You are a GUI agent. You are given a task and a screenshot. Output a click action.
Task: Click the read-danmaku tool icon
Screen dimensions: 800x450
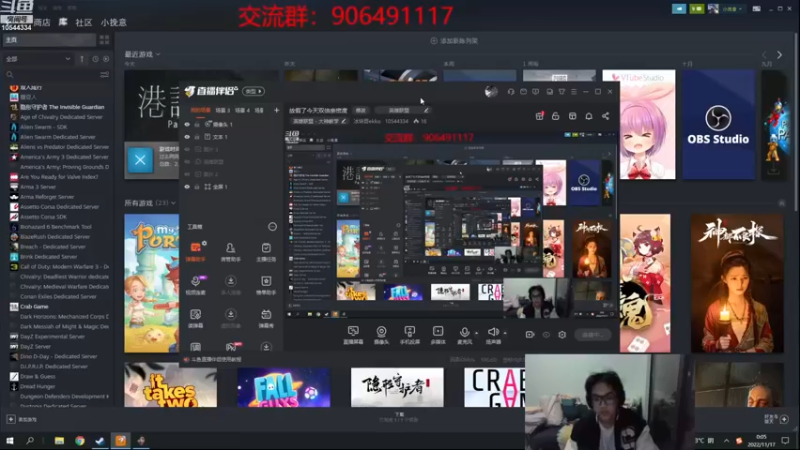tap(195, 314)
